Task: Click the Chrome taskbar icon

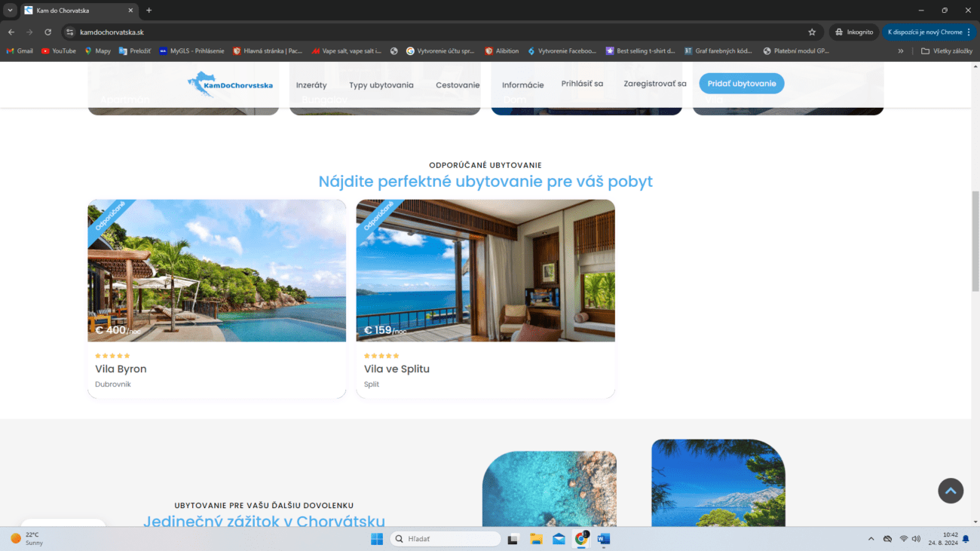Action: click(x=581, y=539)
